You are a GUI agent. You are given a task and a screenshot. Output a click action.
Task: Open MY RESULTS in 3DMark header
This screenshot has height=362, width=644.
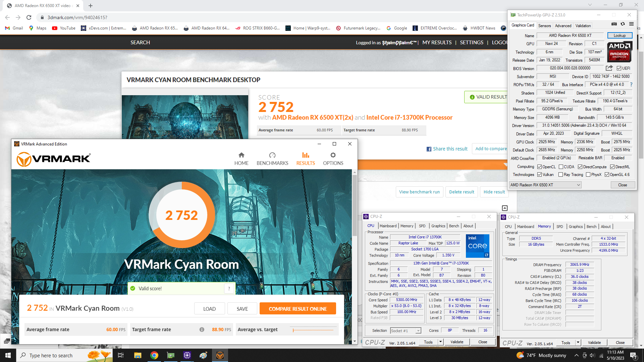click(x=437, y=43)
